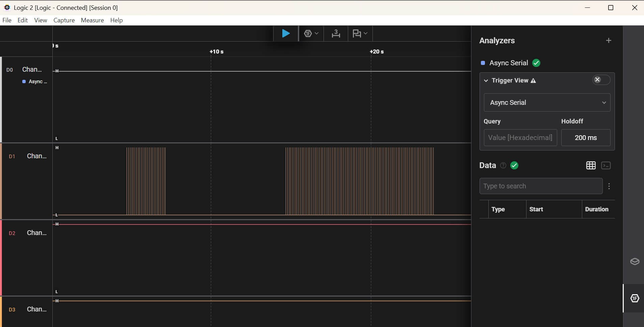Click the layered sidebar icon above Analyzers icon
Image resolution: width=644 pixels, height=327 pixels.
(635, 261)
